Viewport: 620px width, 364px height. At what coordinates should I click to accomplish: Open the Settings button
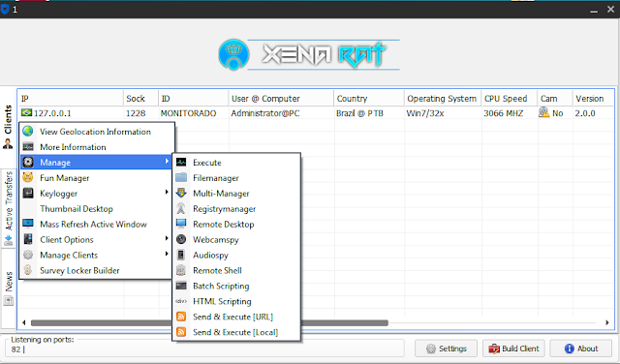[x=446, y=349]
